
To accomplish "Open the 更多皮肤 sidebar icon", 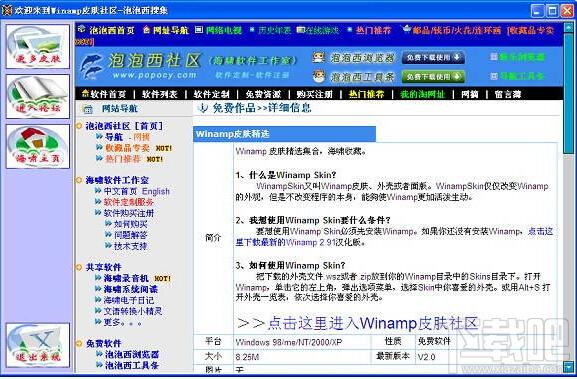I will click(x=38, y=46).
